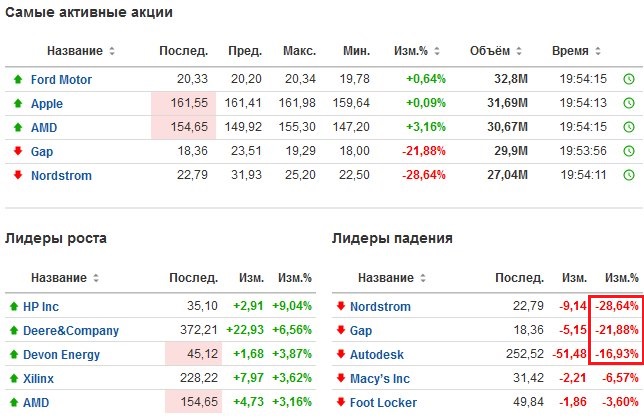Click green up arrow beside Ford Motor
644x419 pixels.
pos(18,79)
